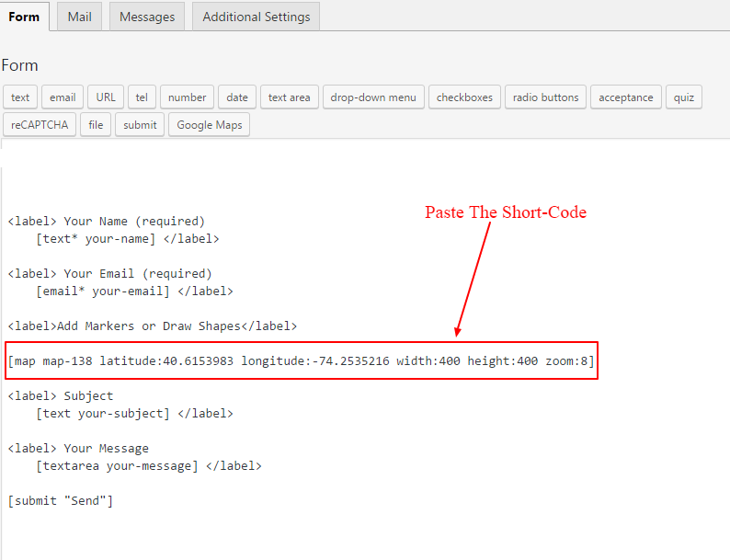Click the 'Your Email (required)' label line
The image size is (730, 560).
pos(110,274)
